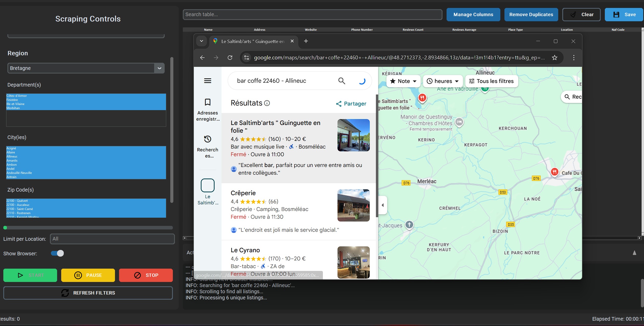Open a new browser tab
This screenshot has height=326, width=644.
click(306, 41)
